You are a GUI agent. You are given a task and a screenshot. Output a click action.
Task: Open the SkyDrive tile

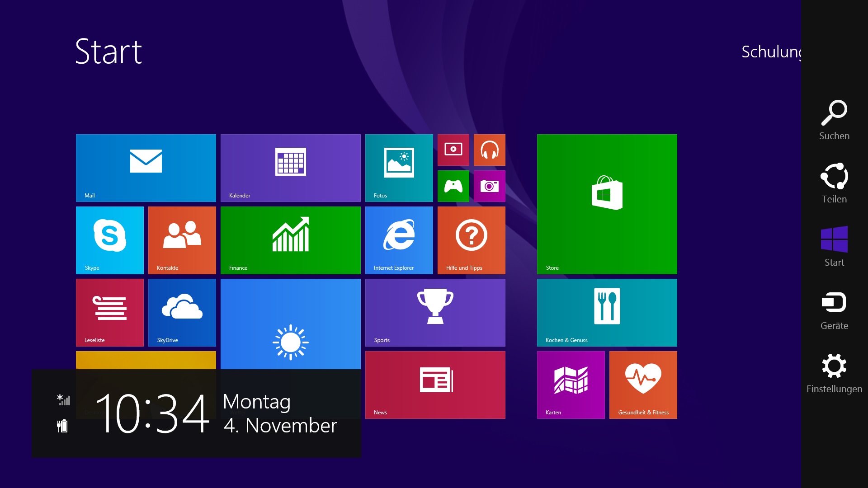182,313
